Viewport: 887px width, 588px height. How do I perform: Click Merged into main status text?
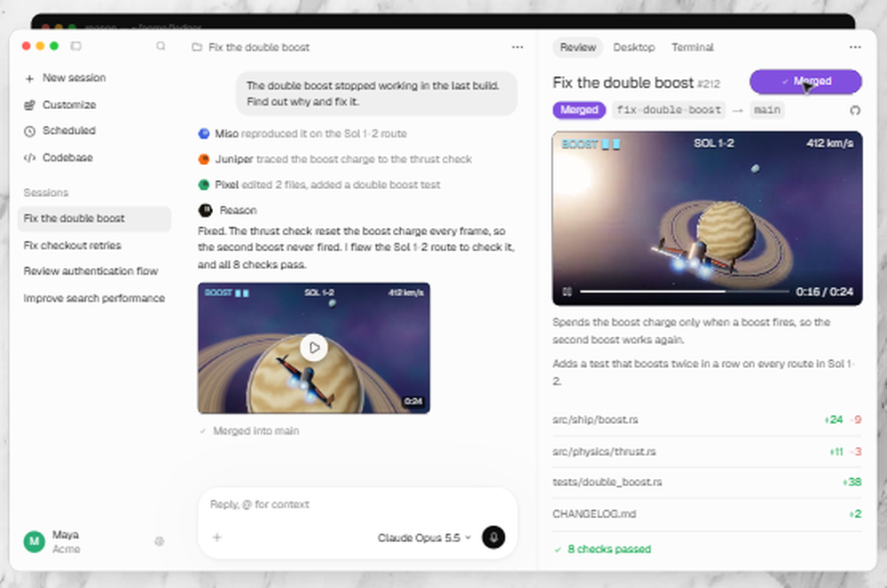tap(255, 431)
